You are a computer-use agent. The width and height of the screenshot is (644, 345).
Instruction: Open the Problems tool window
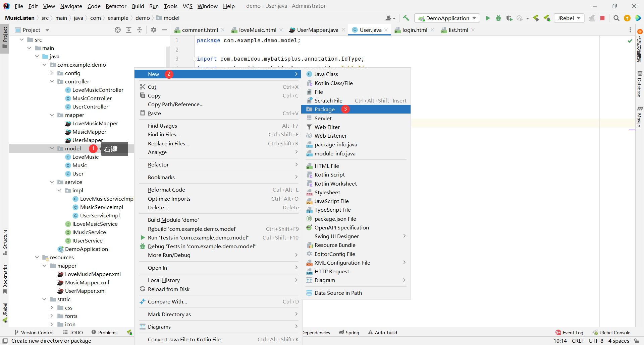104,332
